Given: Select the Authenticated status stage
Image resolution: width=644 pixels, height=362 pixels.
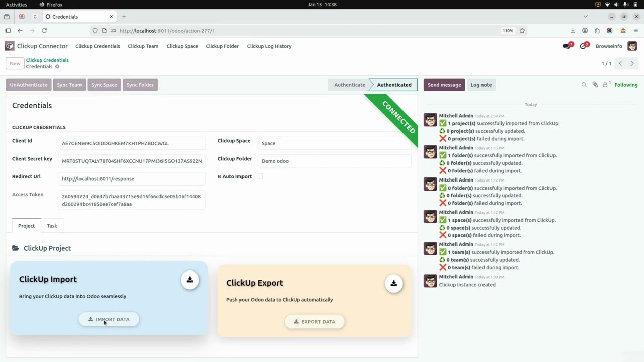Looking at the screenshot, I should click(394, 85).
